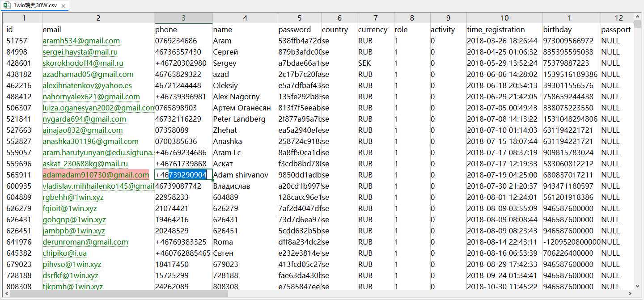644x300 pixels.
Task: Click the id cell 808308
Action: 23,286
